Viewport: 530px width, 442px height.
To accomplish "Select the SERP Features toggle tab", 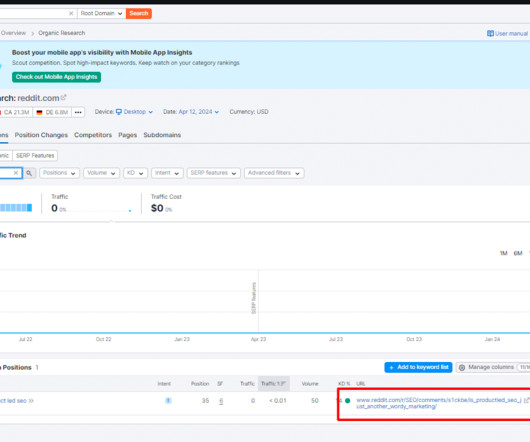I will tap(35, 156).
